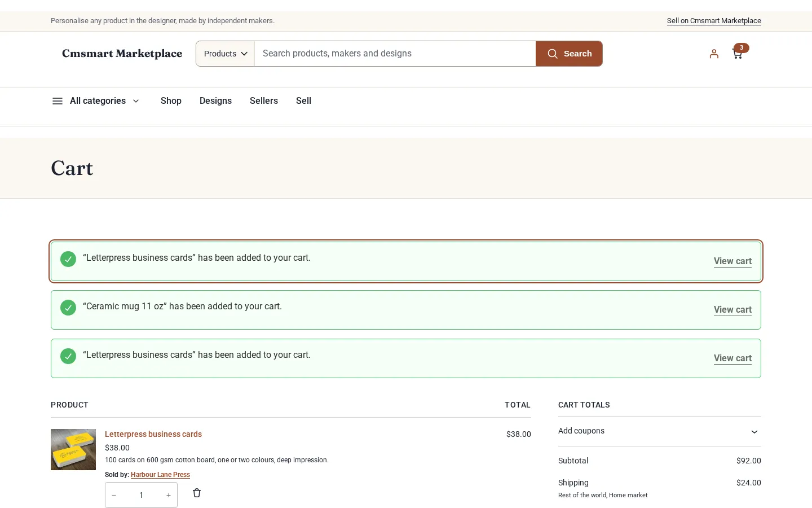Click the top tagline about personalising products

tap(162, 21)
